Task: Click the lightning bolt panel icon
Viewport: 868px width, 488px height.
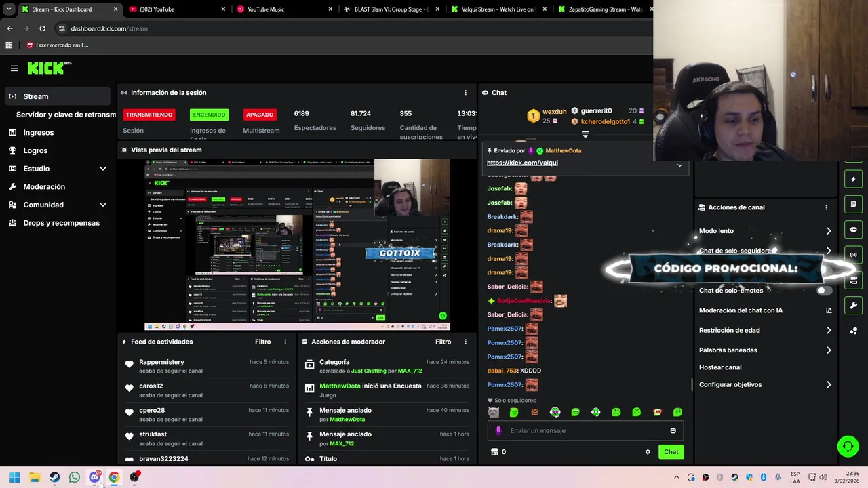Action: pos(853,180)
